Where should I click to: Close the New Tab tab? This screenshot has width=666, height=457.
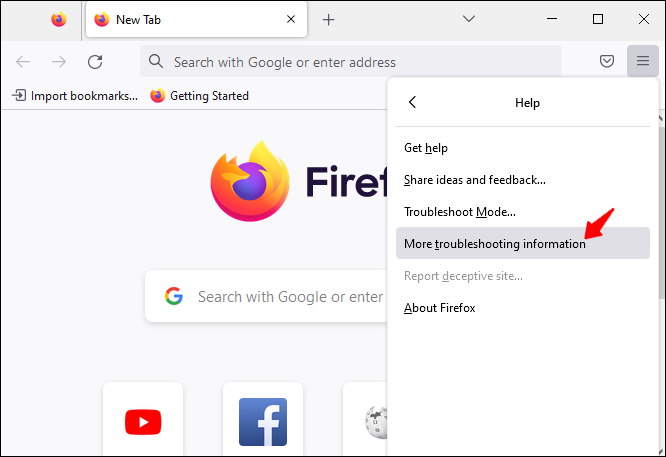coord(291,19)
